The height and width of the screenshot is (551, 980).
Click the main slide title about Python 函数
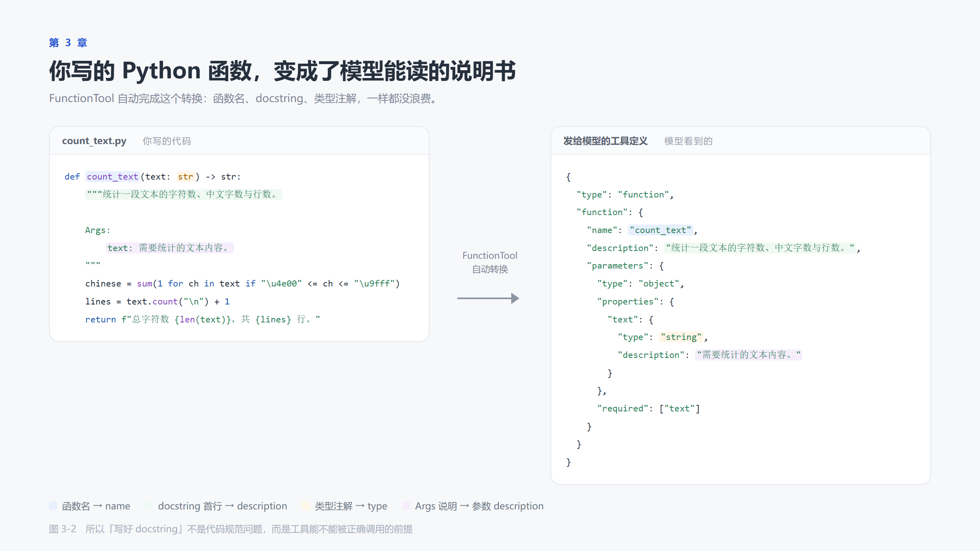[x=283, y=71]
